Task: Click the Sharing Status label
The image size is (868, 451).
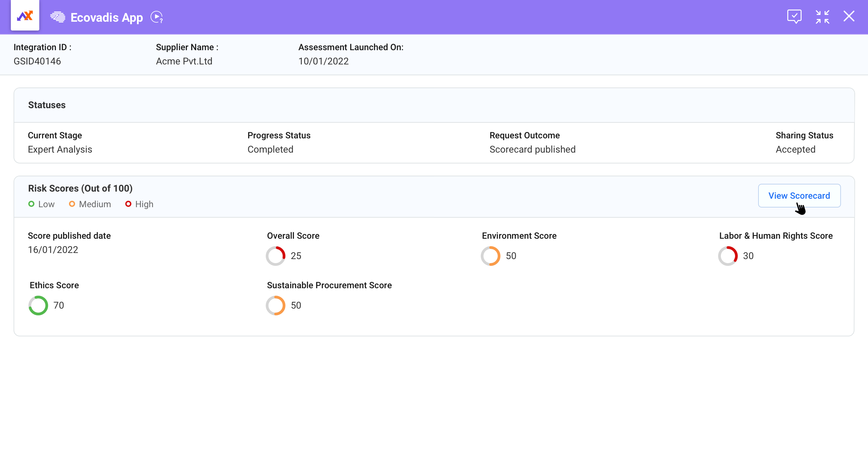Action: (x=805, y=135)
